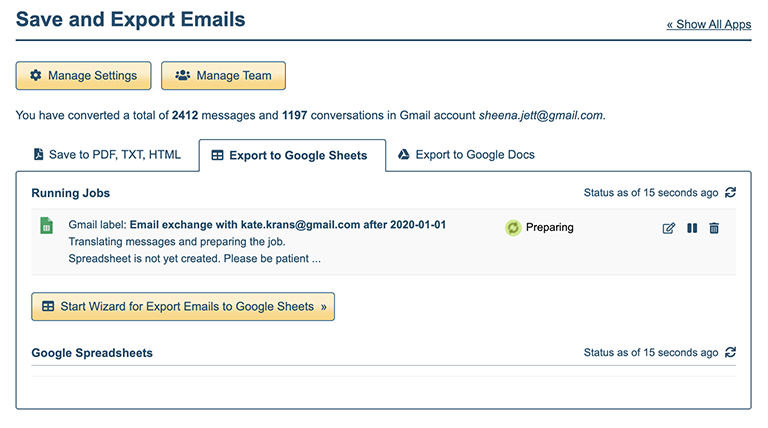Follow the Show All Apps link
Viewport: 768px width, 428px height.
click(x=709, y=24)
